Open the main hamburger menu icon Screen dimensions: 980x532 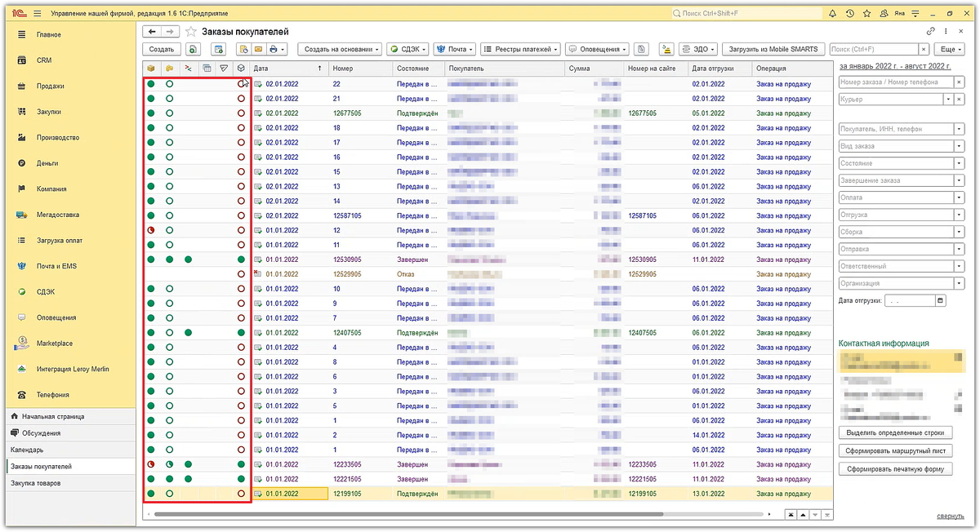[x=38, y=14]
